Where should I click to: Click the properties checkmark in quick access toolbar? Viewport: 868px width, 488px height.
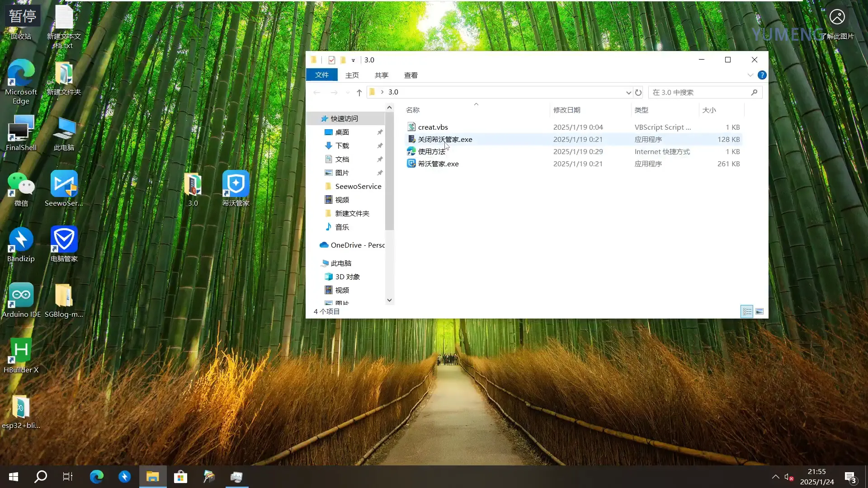point(332,60)
